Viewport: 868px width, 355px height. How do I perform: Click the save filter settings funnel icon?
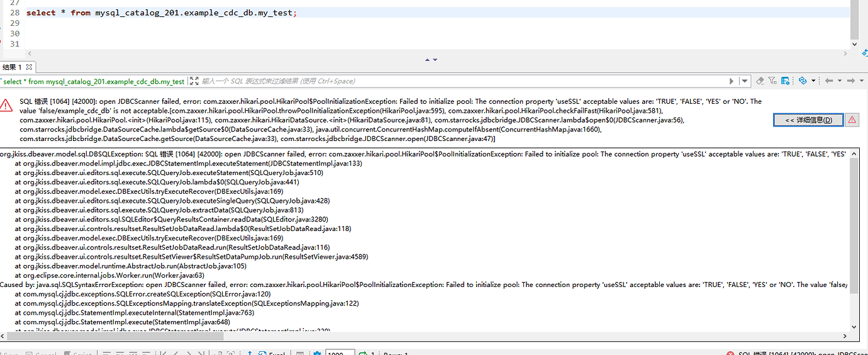coord(773,81)
